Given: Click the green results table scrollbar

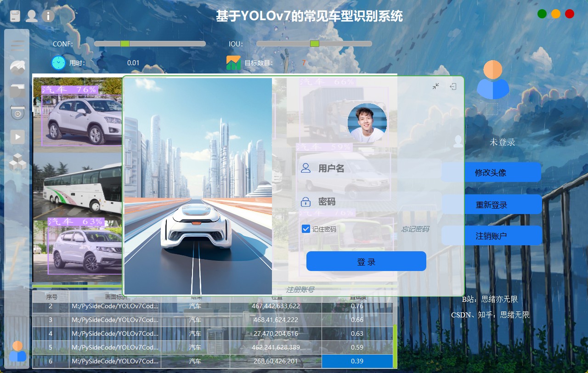Looking at the screenshot, I should coord(395,347).
